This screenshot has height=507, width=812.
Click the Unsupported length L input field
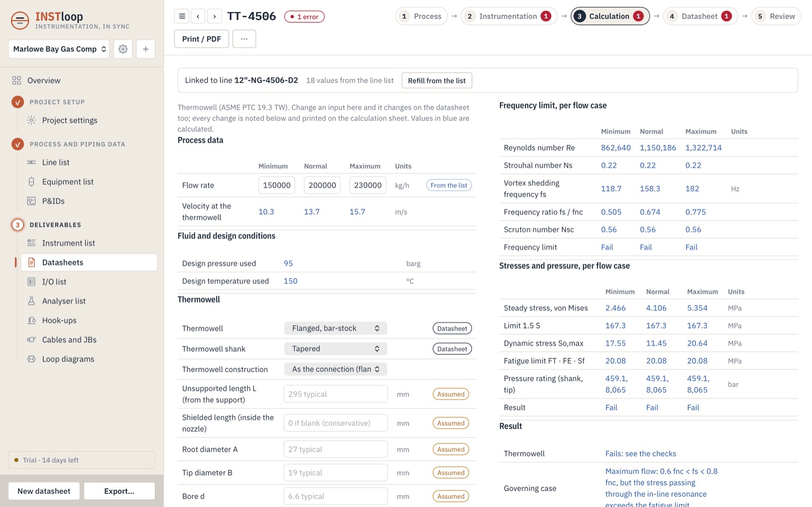click(335, 394)
